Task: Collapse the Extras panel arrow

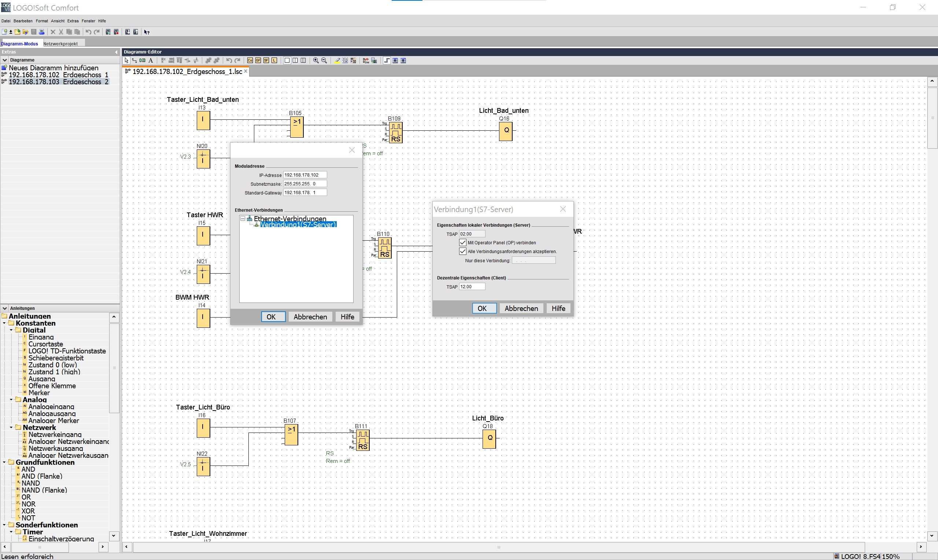Action: [116, 52]
